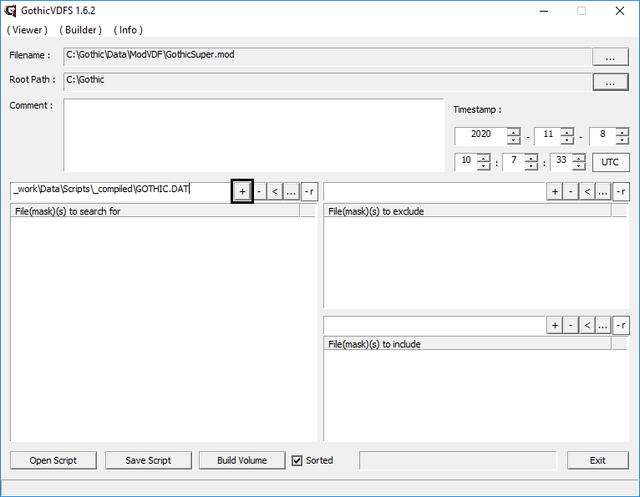Click 'File(mask)(s) to search for' header
Viewport: 640px width, 497px height.
(155, 211)
